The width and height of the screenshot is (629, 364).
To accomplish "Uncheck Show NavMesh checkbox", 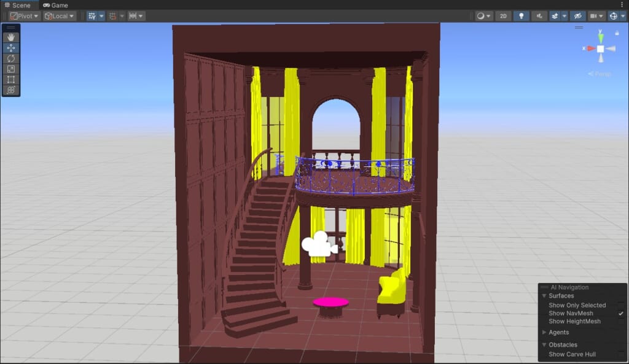I will coord(621,313).
